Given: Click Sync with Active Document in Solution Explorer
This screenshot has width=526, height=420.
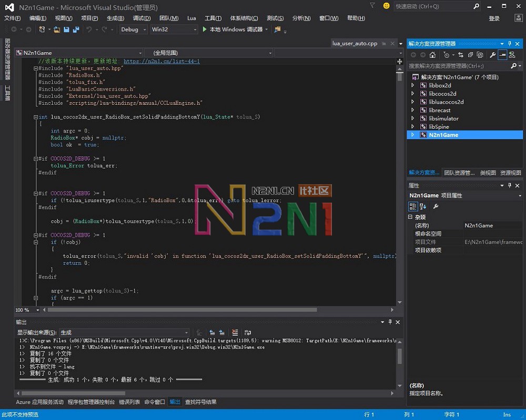Looking at the screenshot, I should [x=461, y=55].
